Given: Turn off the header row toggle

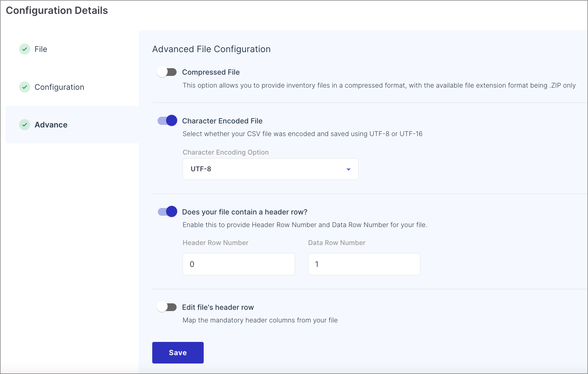Looking at the screenshot, I should point(167,212).
